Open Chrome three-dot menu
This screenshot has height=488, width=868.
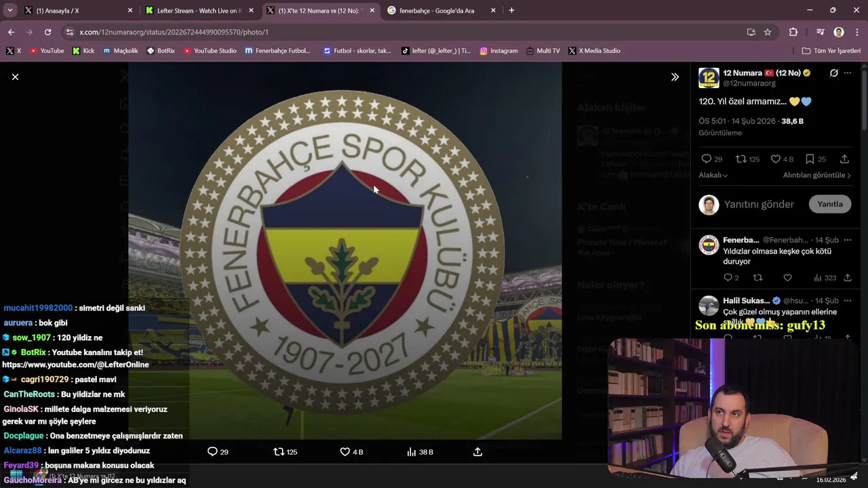click(858, 32)
